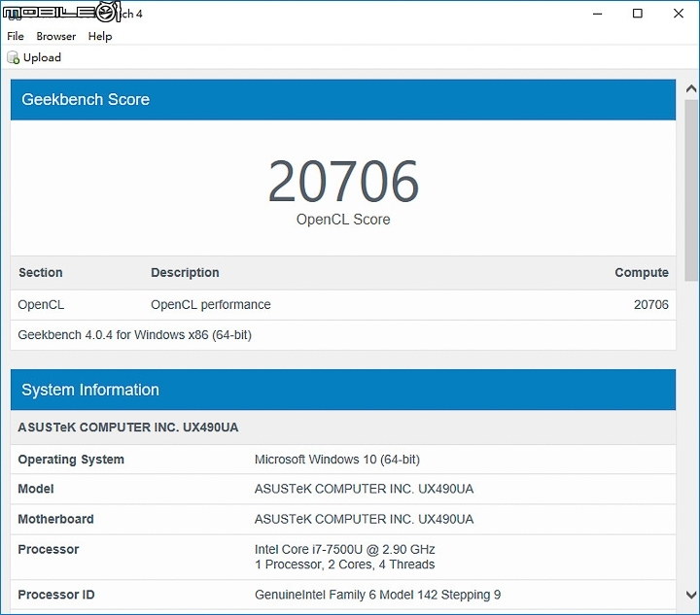Image resolution: width=700 pixels, height=615 pixels.
Task: Click Microsoft Windows 10 (64-bit) value
Action: 337,460
